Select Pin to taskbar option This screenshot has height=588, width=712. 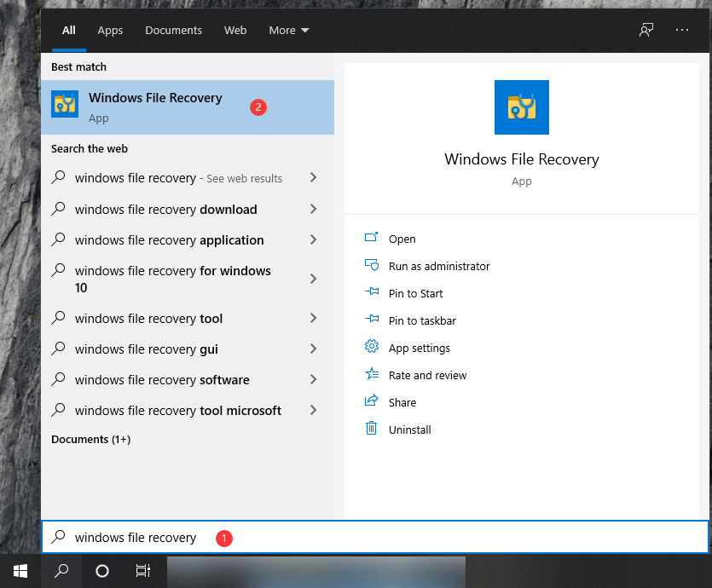pyautogui.click(x=421, y=320)
